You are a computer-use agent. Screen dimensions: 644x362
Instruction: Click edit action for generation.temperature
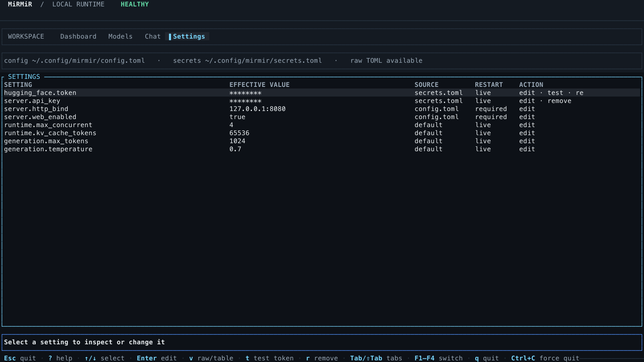[x=527, y=149]
